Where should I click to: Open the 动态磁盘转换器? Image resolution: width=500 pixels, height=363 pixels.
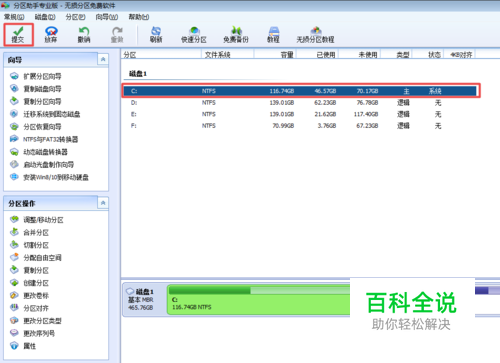[x=39, y=152]
